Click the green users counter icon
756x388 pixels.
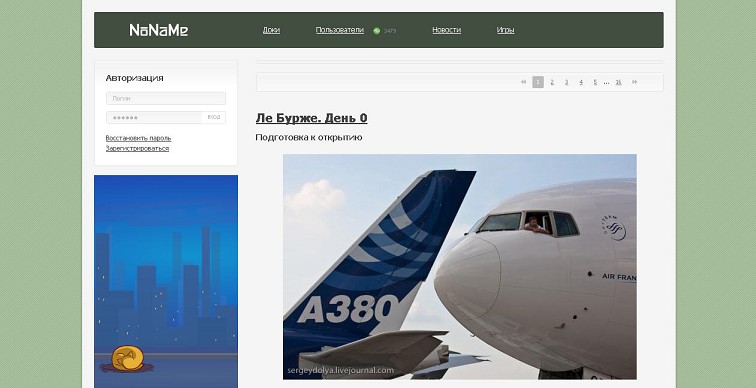pos(377,31)
